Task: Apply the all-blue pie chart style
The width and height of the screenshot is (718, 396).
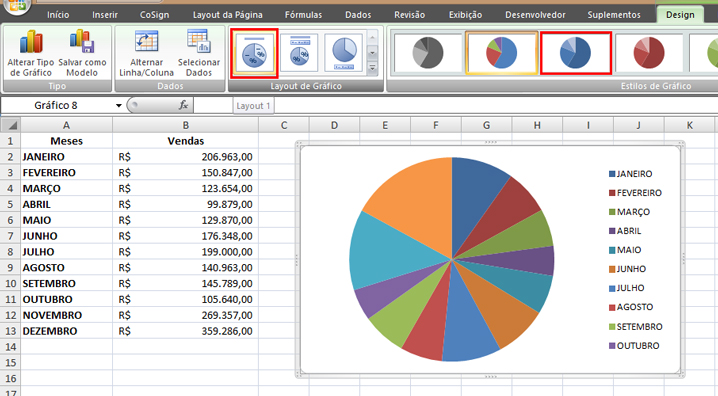Action: [576, 53]
